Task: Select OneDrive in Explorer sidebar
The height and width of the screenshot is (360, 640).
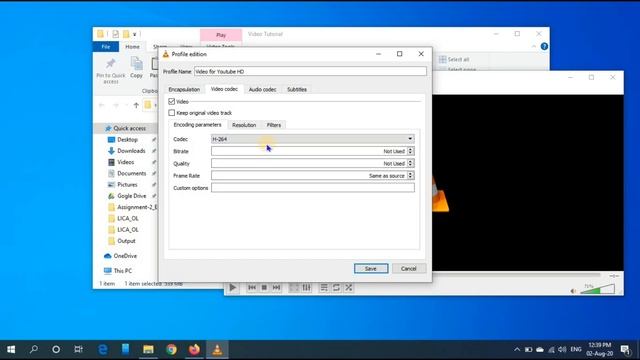Action: (125, 256)
